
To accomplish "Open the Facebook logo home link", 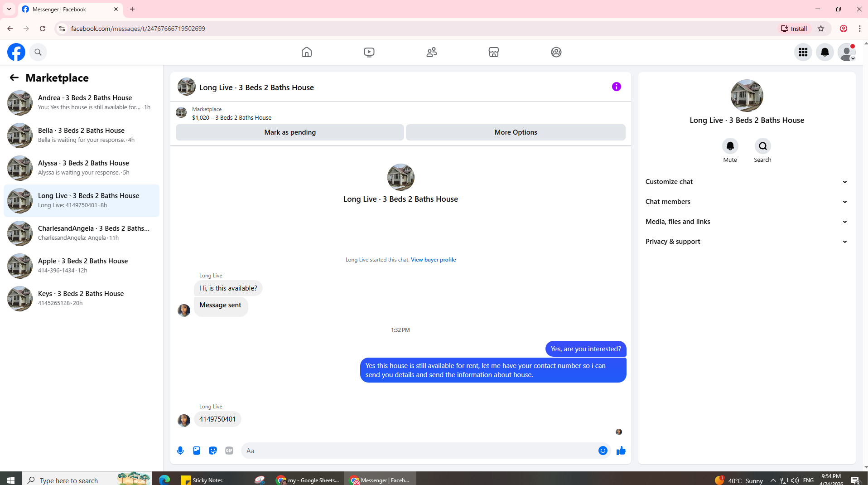I will pyautogui.click(x=16, y=52).
